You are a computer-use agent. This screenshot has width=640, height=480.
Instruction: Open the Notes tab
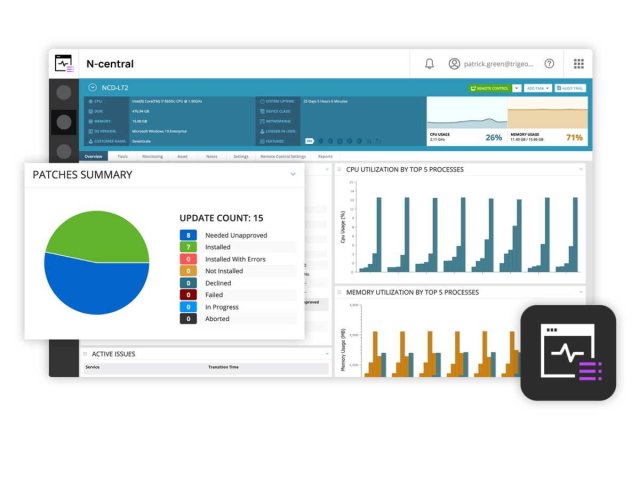211,156
